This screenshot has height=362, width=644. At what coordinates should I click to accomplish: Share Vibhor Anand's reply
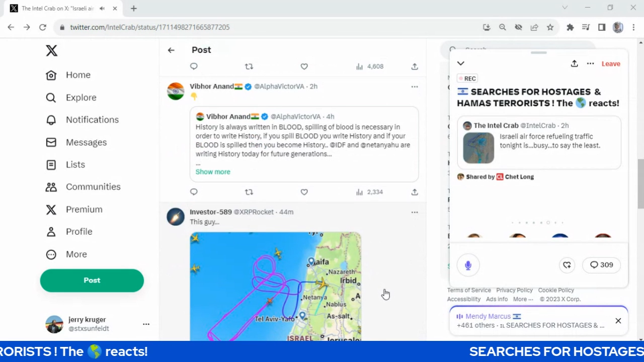point(414,192)
